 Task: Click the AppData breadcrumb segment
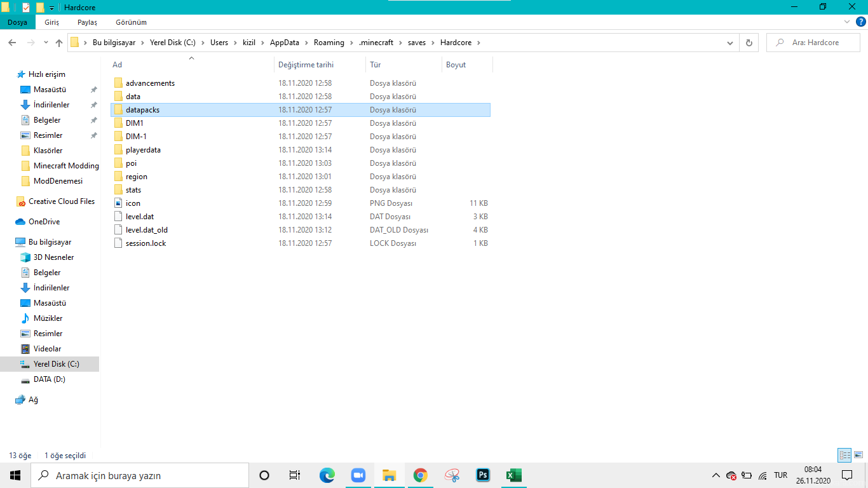click(x=285, y=43)
